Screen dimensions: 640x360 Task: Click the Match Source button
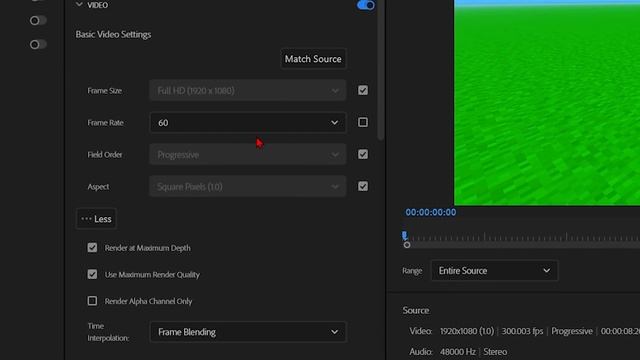pos(313,59)
